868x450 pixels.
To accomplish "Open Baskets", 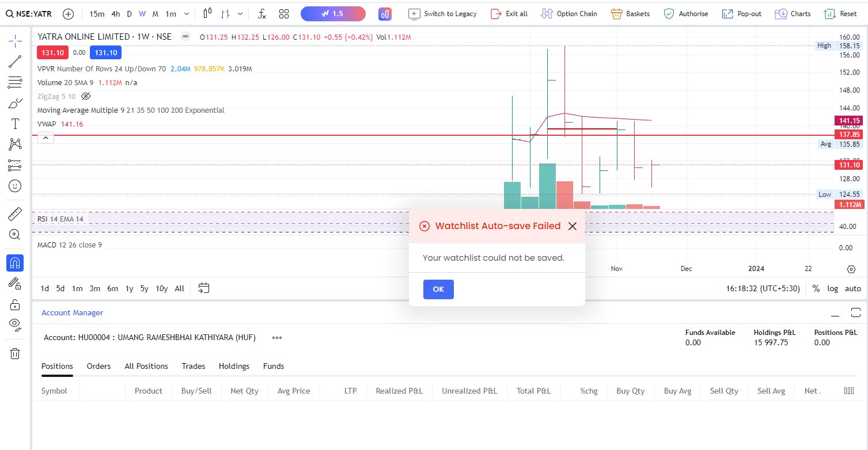I will point(630,14).
